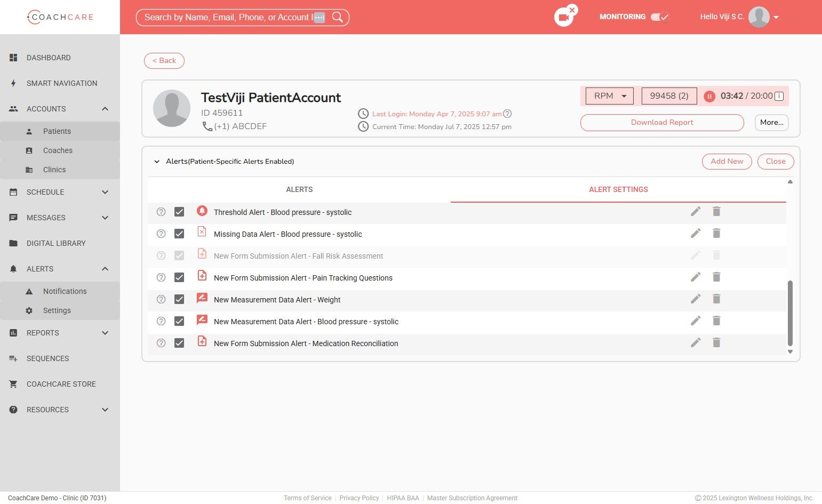Open Privacy Policy link

[359, 498]
